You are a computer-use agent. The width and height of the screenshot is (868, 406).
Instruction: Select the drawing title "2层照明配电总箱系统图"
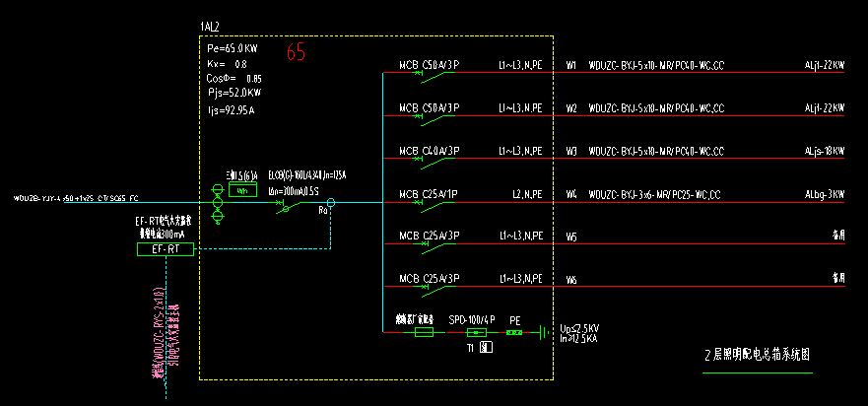[758, 355]
